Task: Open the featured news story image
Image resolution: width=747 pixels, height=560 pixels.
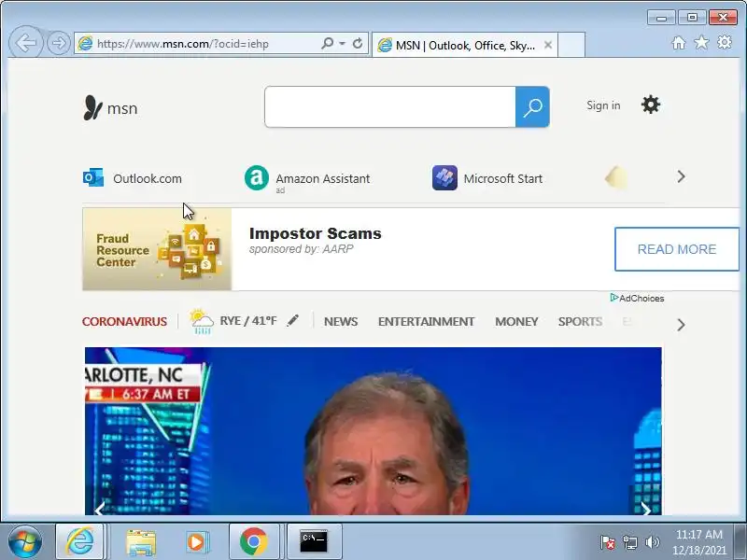Action: (x=373, y=431)
